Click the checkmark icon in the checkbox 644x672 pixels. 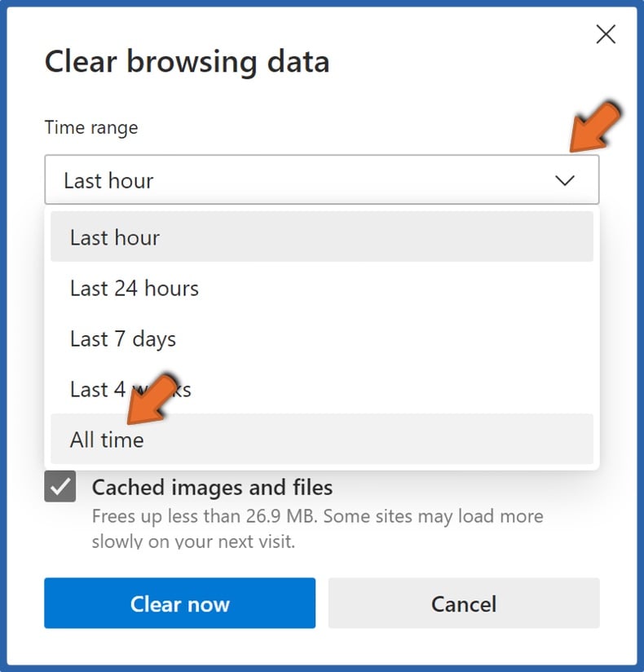click(x=60, y=487)
